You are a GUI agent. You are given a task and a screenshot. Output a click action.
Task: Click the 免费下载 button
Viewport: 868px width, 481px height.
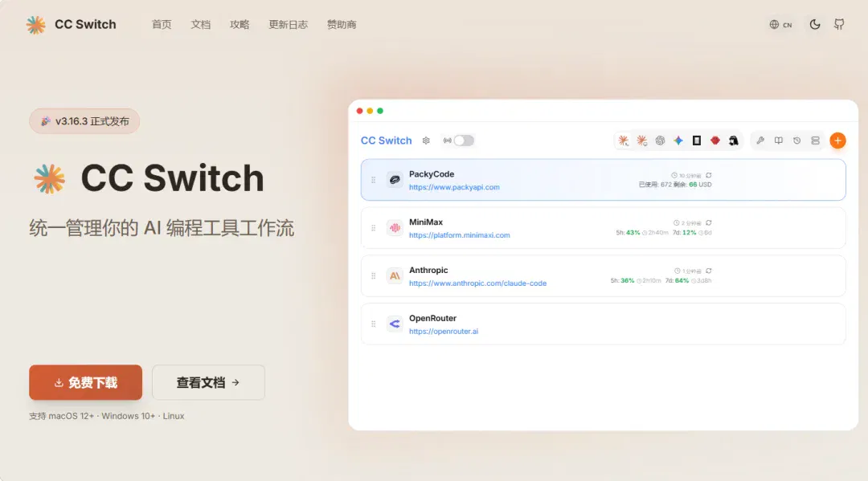[x=86, y=382]
